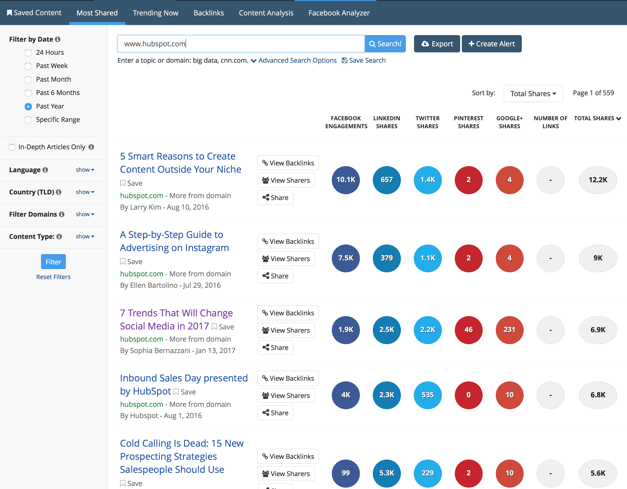Viewport: 627px width, 489px height.
Task: Open Cold Calling Is Dead article link
Action: tap(182, 456)
